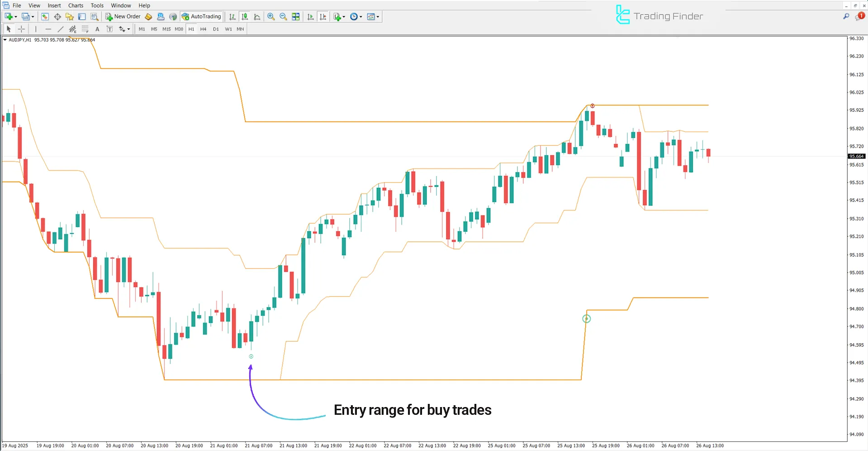Toggle chart auto scroll

(x=310, y=17)
